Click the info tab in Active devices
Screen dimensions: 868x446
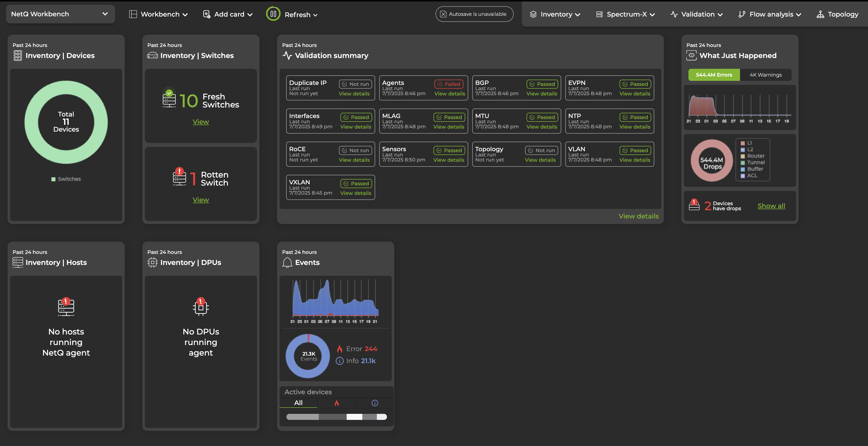coord(375,403)
